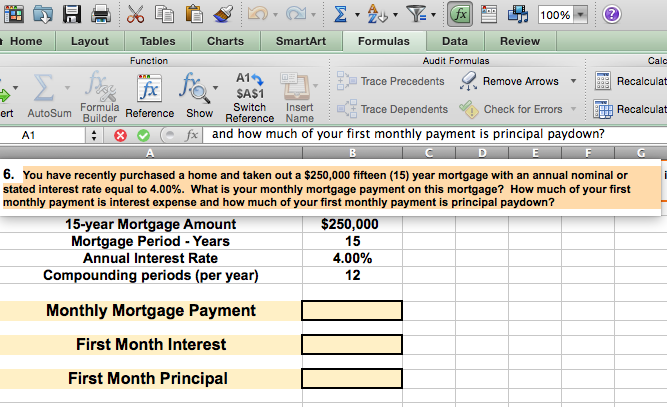The width and height of the screenshot is (667, 407).
Task: Switch to the Review tab
Action: [x=520, y=41]
